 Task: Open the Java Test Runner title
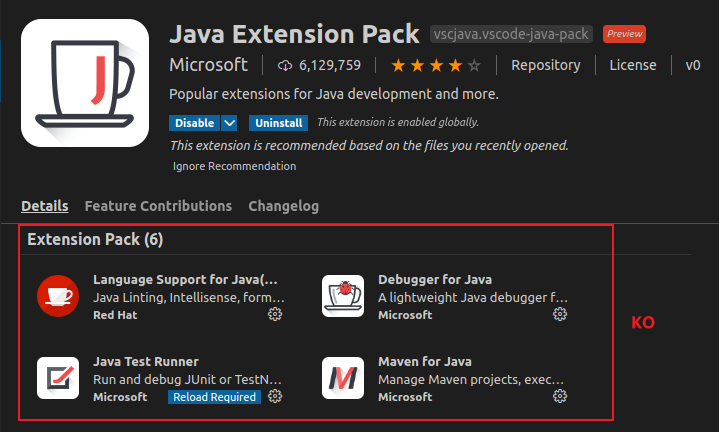[x=146, y=361]
